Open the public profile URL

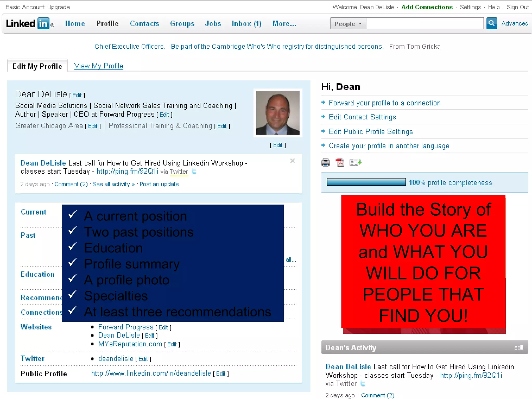click(151, 373)
